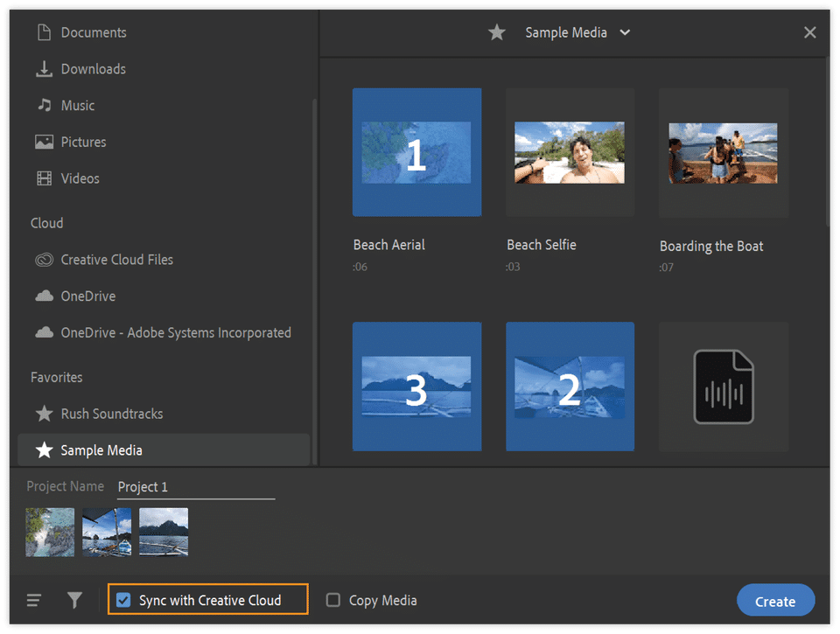Select the Beach Selfie clip title

[542, 245]
